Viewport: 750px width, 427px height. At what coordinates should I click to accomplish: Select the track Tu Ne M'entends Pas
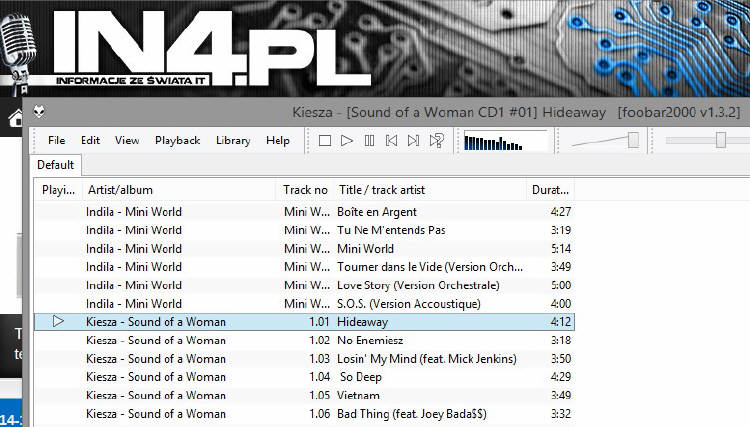(x=304, y=230)
